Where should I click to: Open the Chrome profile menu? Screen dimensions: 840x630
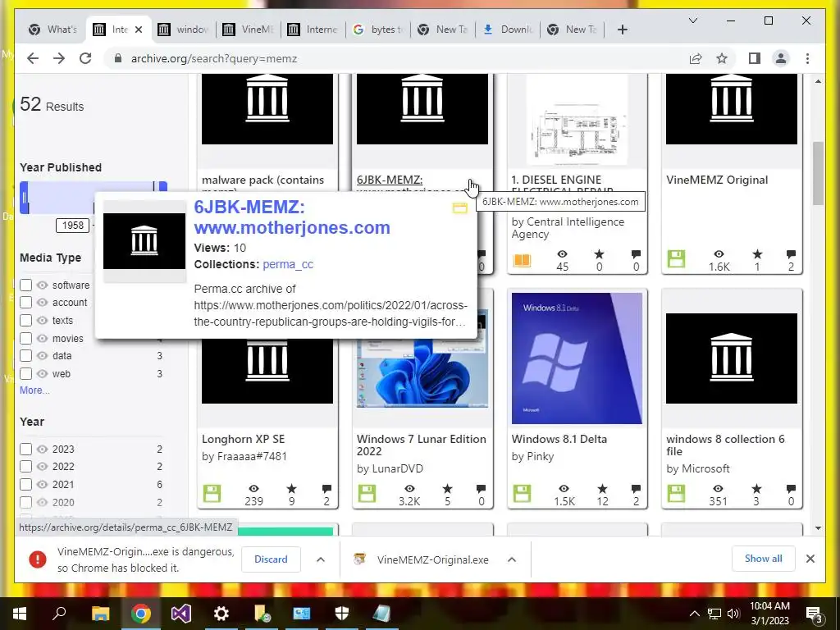(781, 58)
